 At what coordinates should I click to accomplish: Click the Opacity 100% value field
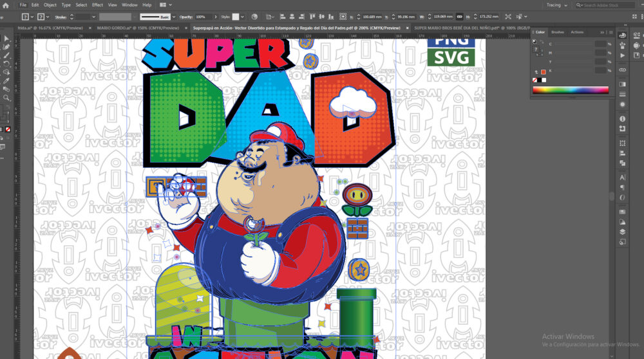pyautogui.click(x=204, y=17)
